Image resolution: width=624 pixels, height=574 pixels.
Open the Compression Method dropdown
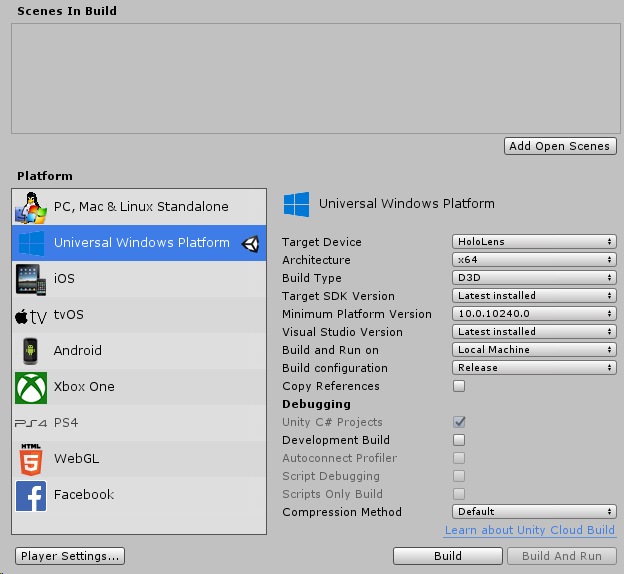point(534,512)
